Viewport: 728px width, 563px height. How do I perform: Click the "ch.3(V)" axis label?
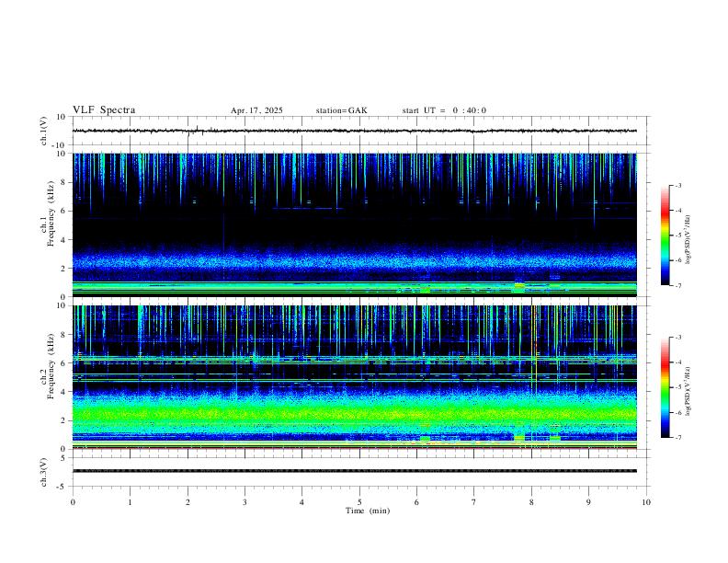point(44,473)
